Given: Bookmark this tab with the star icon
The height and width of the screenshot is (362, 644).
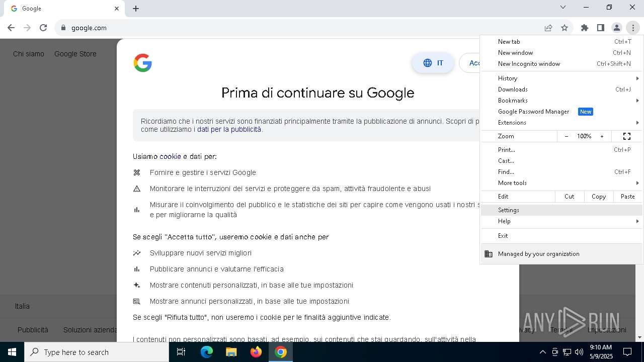Looking at the screenshot, I should point(565,28).
